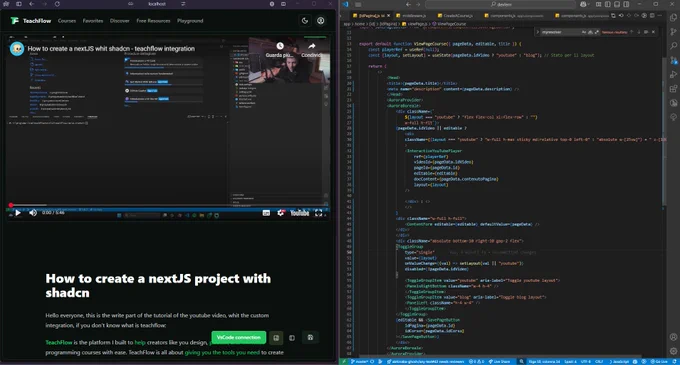Viewport: 680px width, 365px height.
Task: Toggle YouTube subtitles button
Action: click(x=266, y=213)
